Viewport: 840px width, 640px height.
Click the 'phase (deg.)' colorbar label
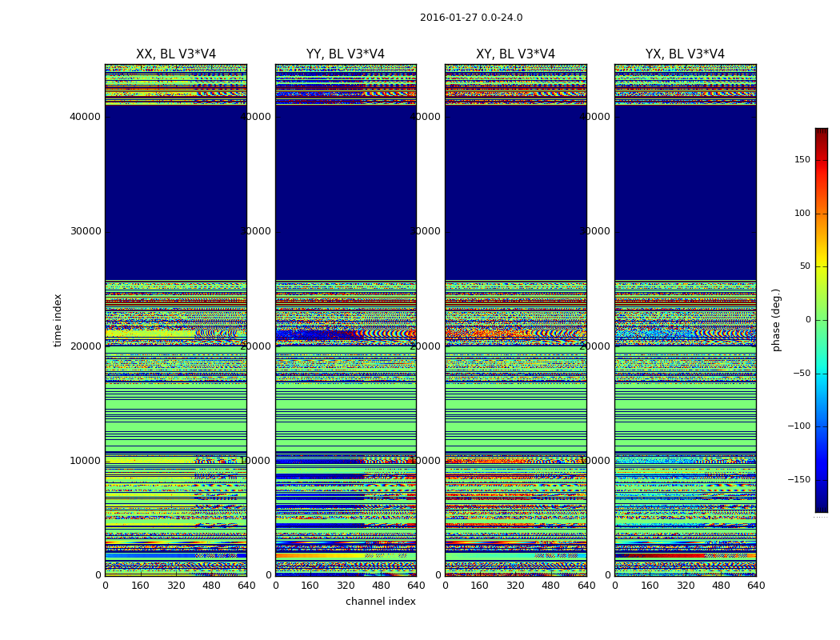coord(776,320)
